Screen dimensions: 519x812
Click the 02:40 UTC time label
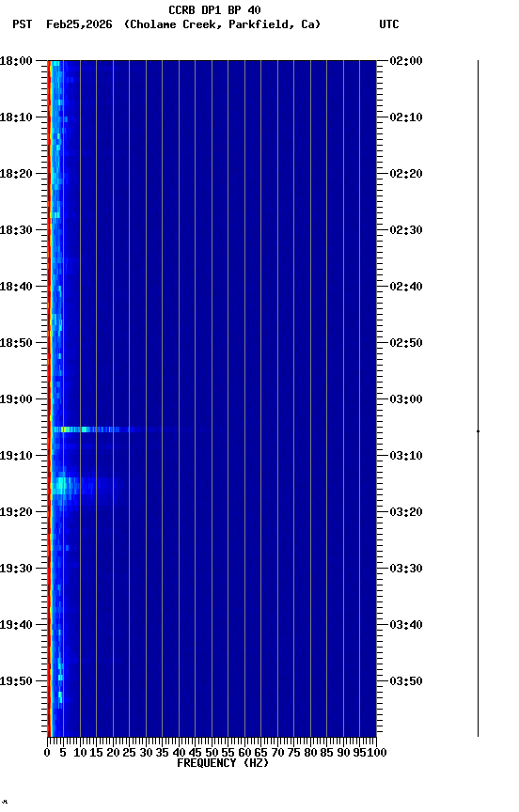pyautogui.click(x=406, y=287)
